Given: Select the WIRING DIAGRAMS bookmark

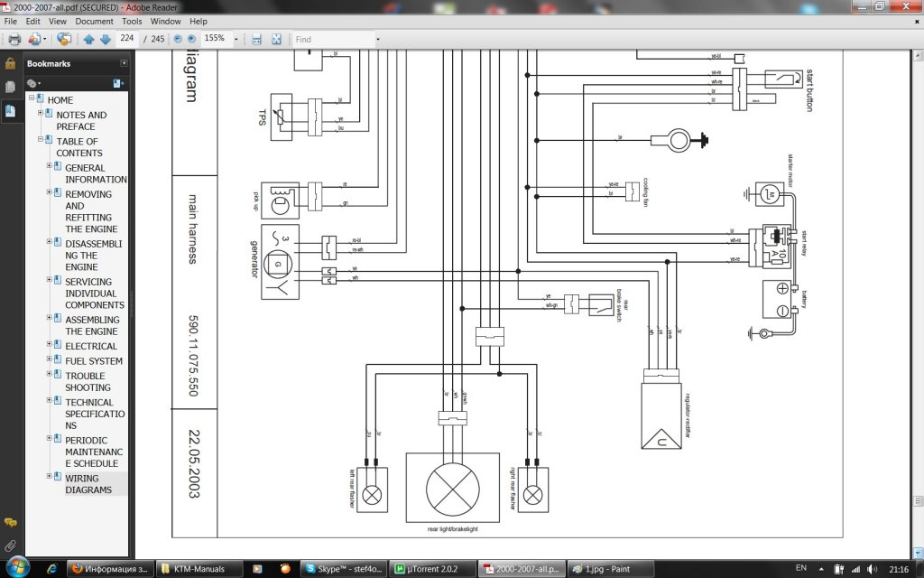Looking at the screenshot, I should 88,484.
